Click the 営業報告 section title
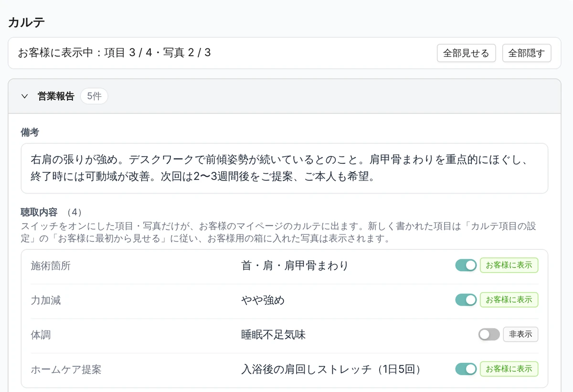 (56, 96)
